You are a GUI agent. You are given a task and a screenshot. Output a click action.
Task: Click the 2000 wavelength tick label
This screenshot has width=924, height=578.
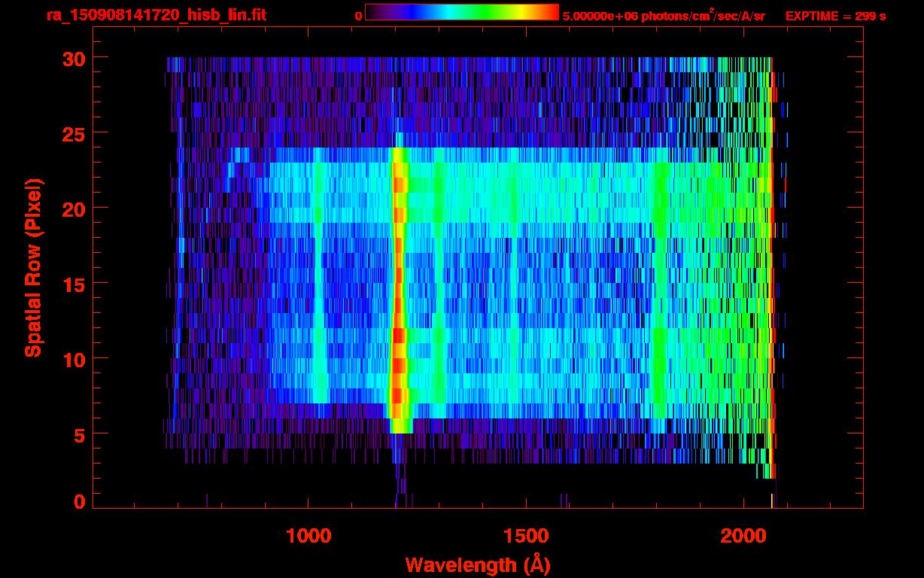(x=743, y=536)
